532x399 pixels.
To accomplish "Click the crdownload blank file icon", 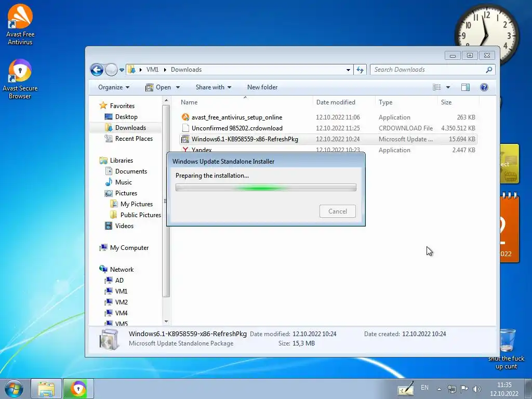I will click(185, 128).
